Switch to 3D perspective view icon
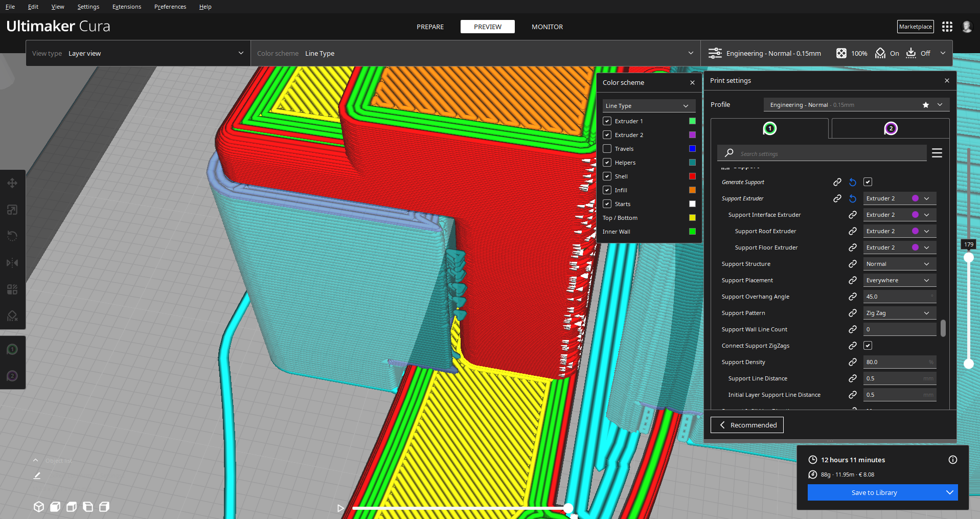980x519 pixels. tap(39, 507)
